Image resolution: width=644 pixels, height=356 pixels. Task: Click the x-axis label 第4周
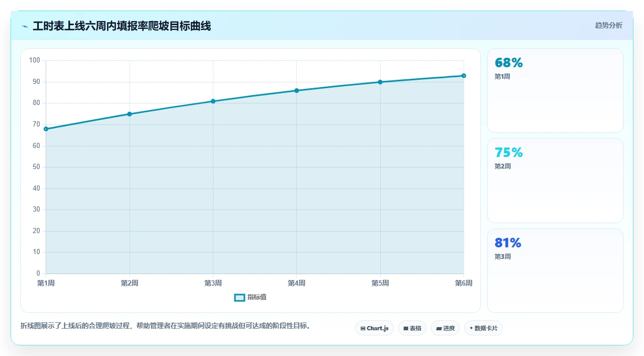(x=297, y=284)
